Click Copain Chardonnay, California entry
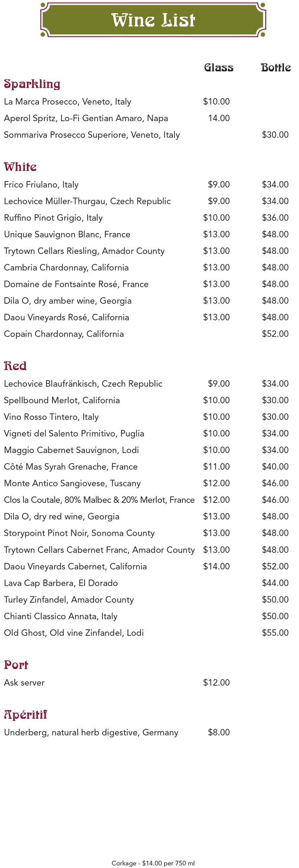Image resolution: width=299 pixels, height=868 pixels. tap(64, 334)
